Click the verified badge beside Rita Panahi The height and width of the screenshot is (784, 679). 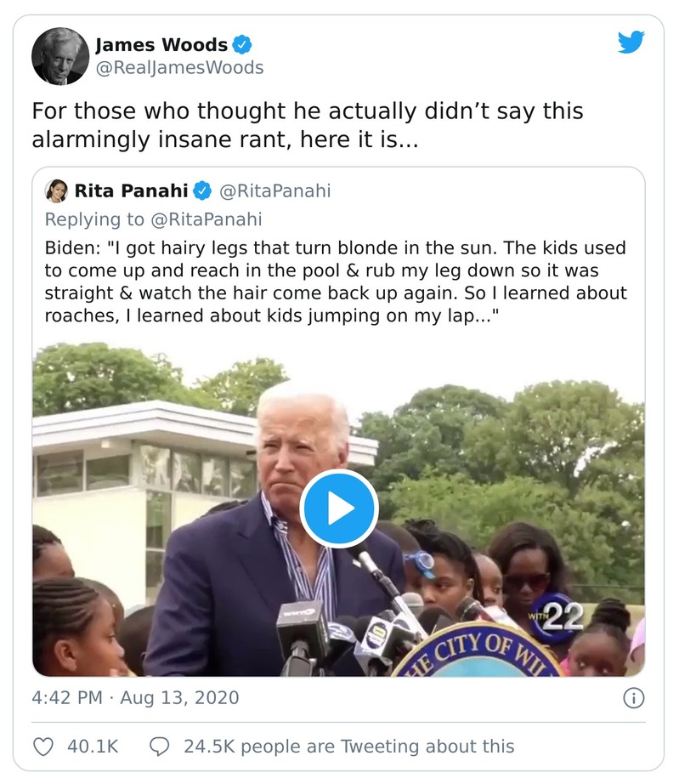pyautogui.click(x=205, y=190)
